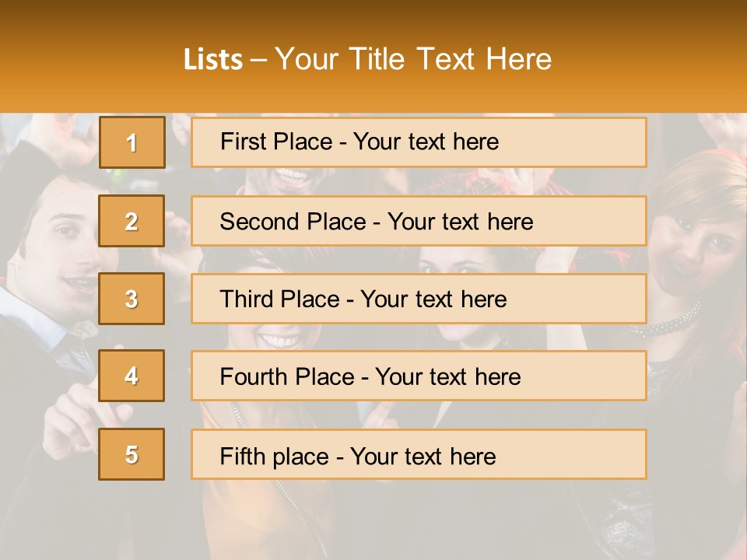Click the words 'Your text here' in First Place
The height and width of the screenshot is (560, 747).
(426, 142)
